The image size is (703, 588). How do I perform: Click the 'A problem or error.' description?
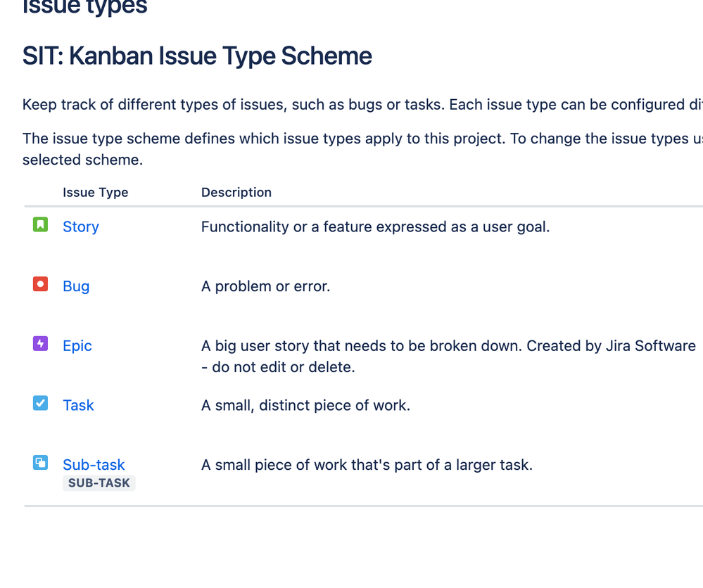click(x=266, y=286)
